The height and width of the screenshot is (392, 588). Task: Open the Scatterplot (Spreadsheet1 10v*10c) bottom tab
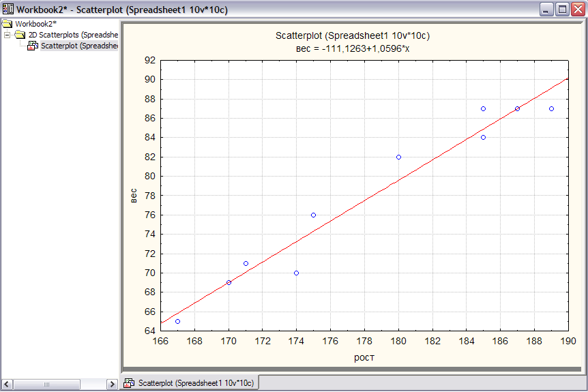point(190,383)
